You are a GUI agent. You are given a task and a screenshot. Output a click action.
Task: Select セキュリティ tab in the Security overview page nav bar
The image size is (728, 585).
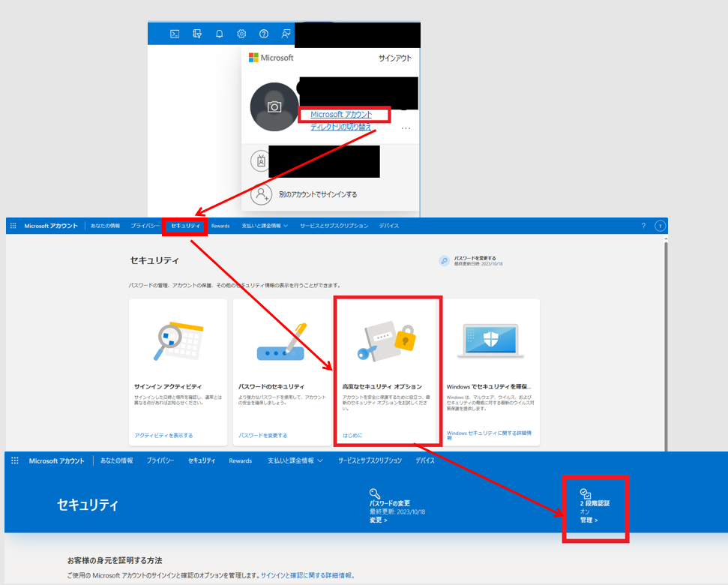tap(185, 226)
